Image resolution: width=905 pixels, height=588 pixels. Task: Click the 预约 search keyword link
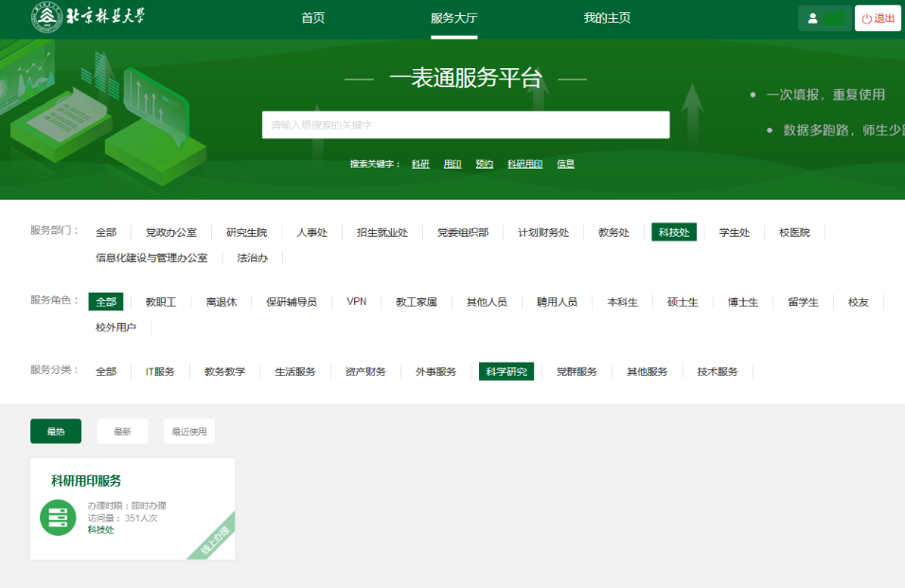485,164
